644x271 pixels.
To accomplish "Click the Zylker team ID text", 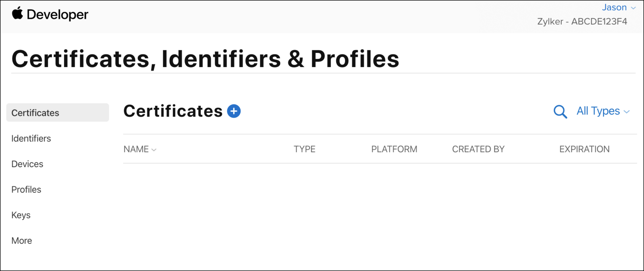I will (x=582, y=22).
